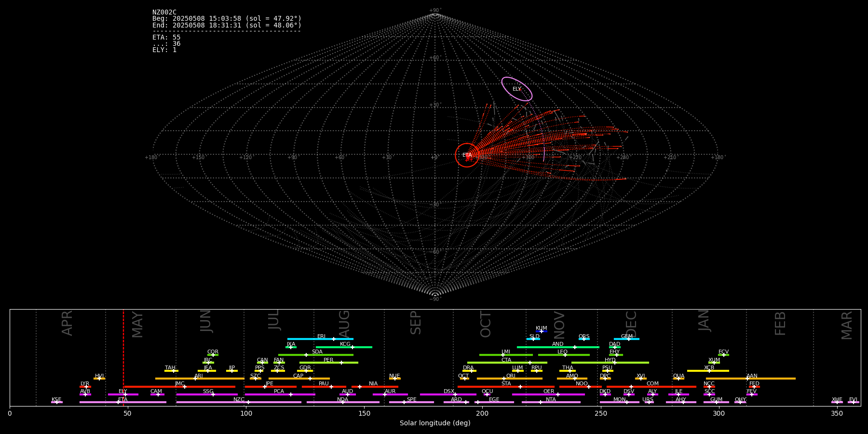Click the CTA shower label

[506, 360]
